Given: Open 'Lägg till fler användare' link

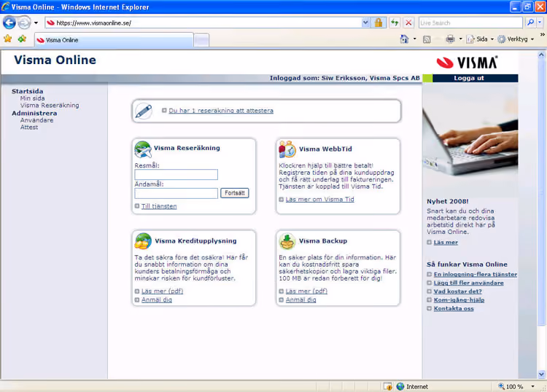Looking at the screenshot, I should pyautogui.click(x=468, y=283).
